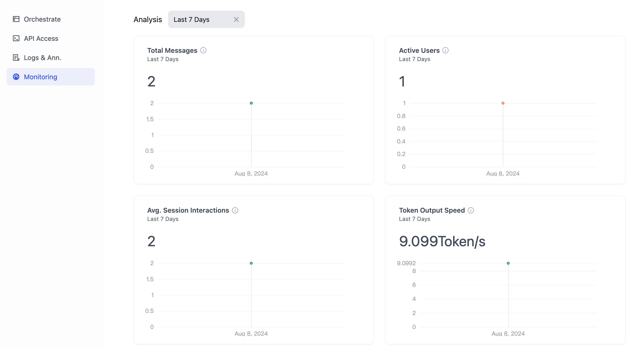This screenshot has width=644, height=349.
Task: Click the info icon next to Active Users
Action: (445, 50)
